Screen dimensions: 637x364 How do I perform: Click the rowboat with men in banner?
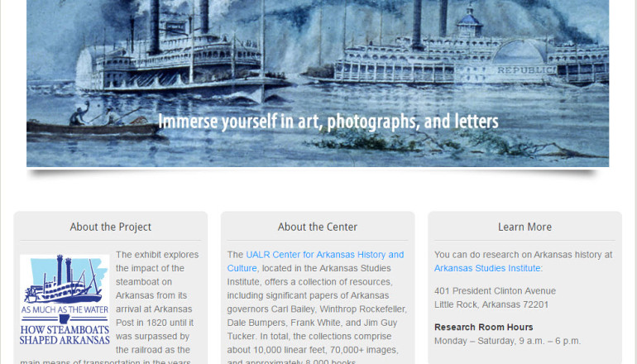point(93,120)
